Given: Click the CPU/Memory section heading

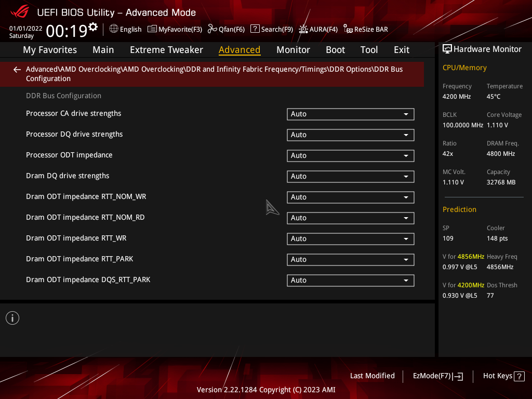Looking at the screenshot, I should click(x=464, y=68).
